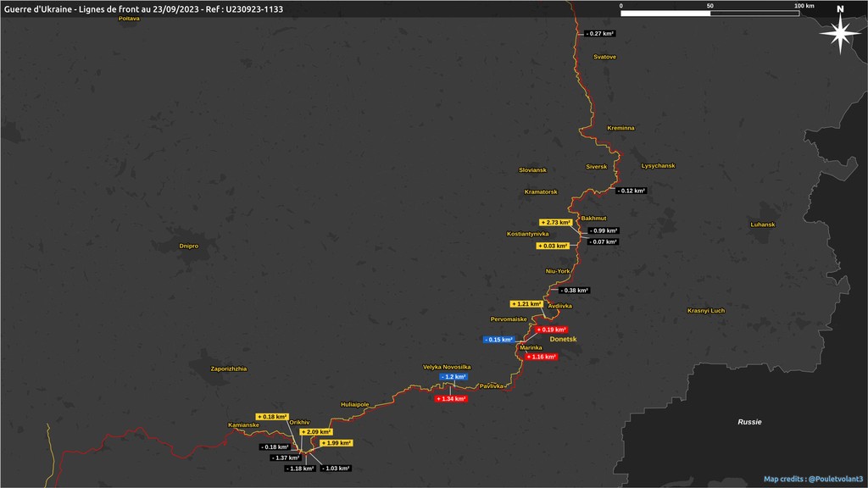868x488 pixels.
Task: Click the - 0.38 km² black tag
Action: 574,291
